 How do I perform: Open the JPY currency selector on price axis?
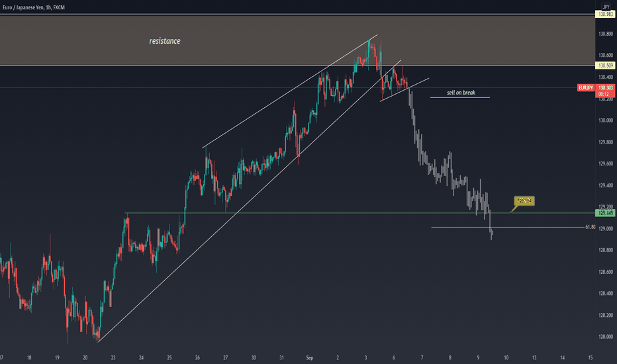606,7
